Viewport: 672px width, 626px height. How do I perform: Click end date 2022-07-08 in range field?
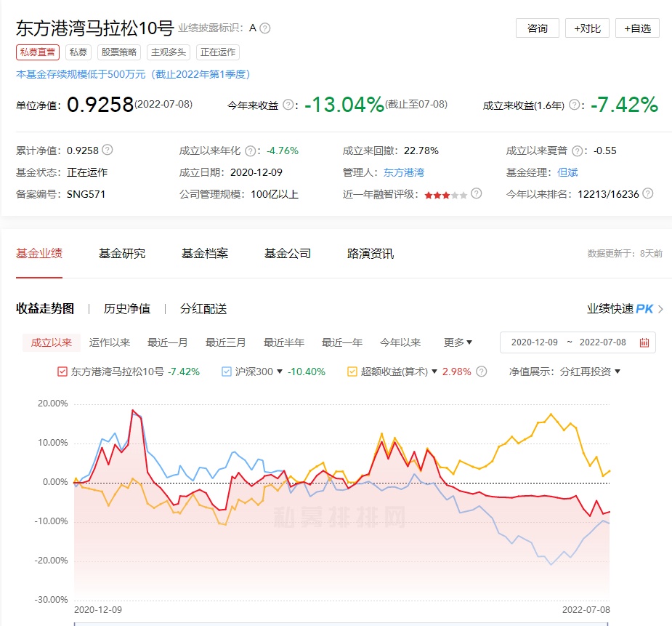(602, 342)
